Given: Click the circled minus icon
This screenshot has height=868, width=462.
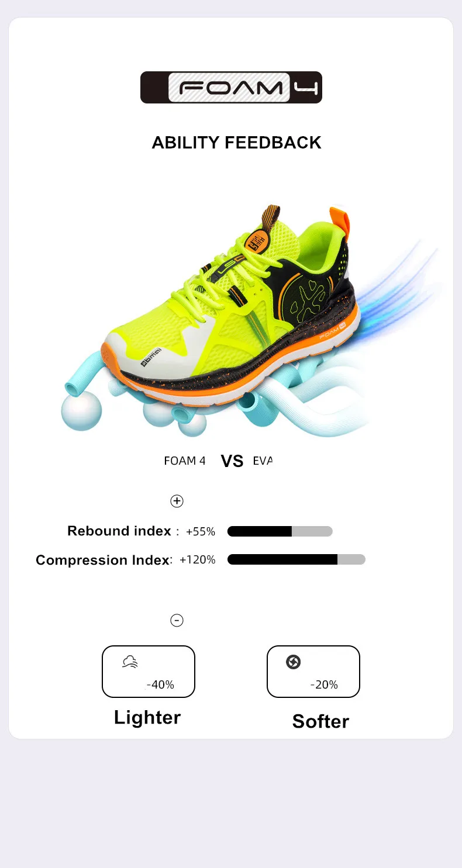Looking at the screenshot, I should coord(177,620).
